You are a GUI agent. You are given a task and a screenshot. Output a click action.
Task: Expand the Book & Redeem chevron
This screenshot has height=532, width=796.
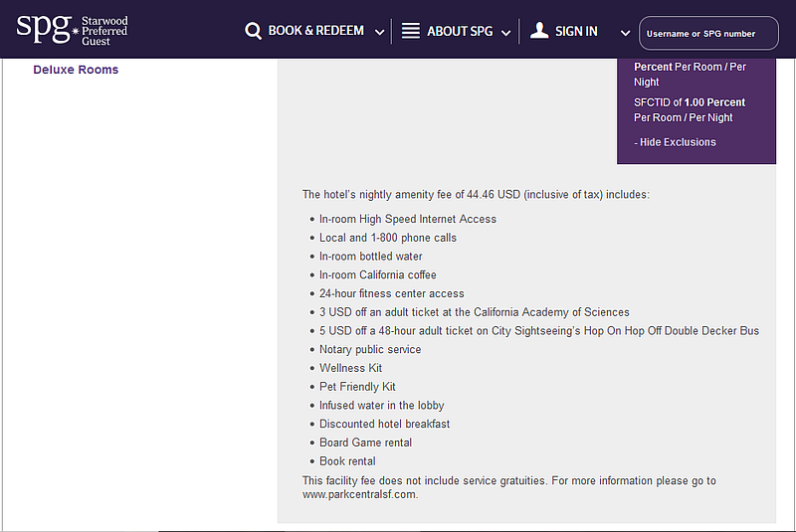click(379, 33)
